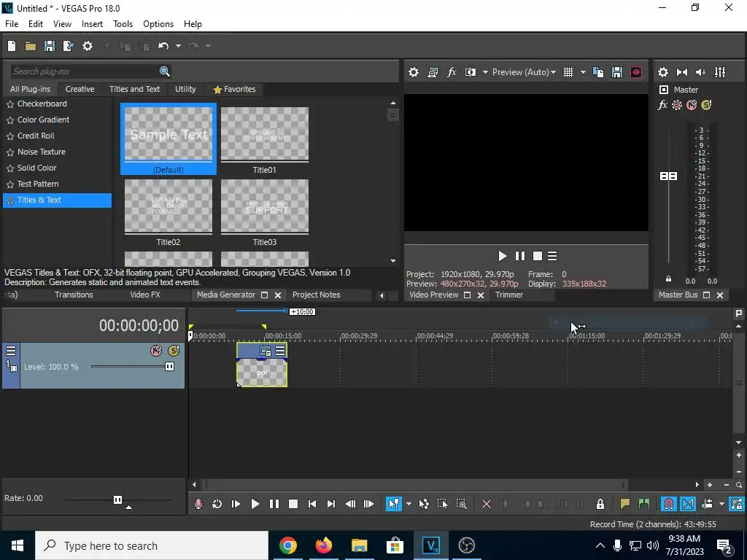Click the Undo arrow icon
This screenshot has width=747, height=560.
(x=163, y=46)
